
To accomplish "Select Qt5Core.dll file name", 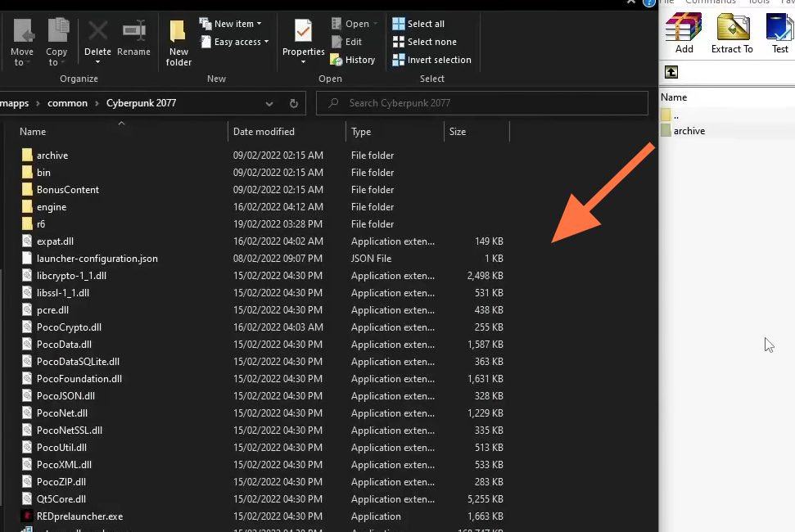I will point(61,499).
